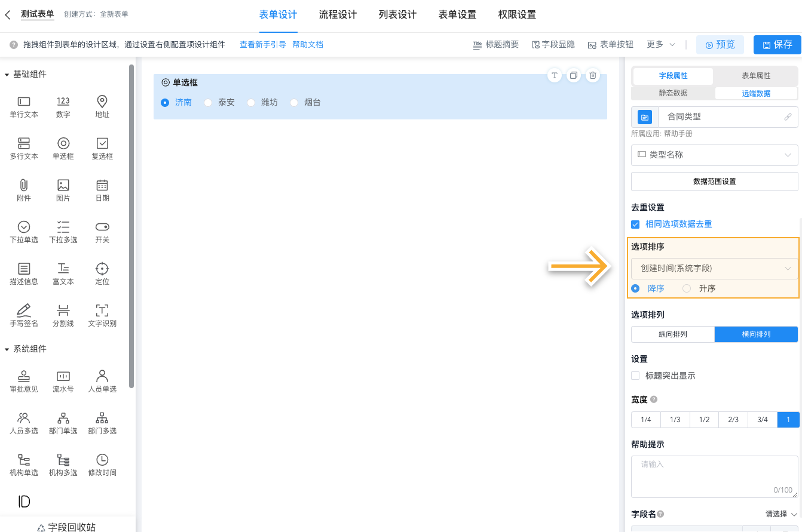
Task: Select the 日期 date component
Action: 102,190
